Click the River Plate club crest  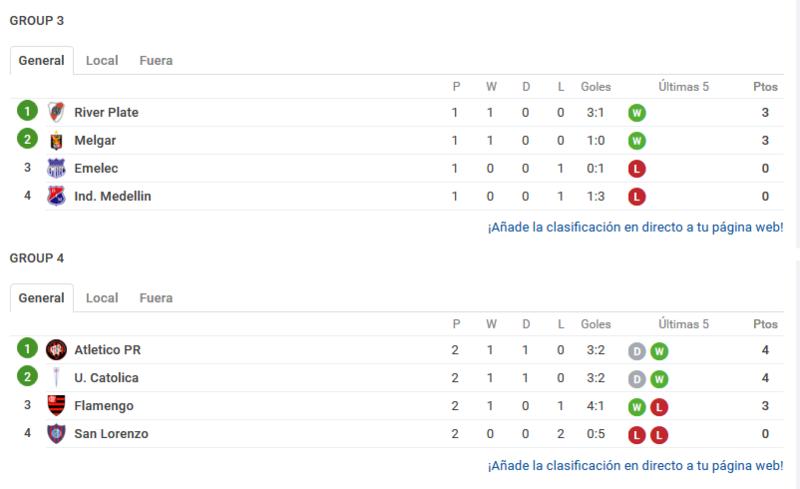(56, 112)
